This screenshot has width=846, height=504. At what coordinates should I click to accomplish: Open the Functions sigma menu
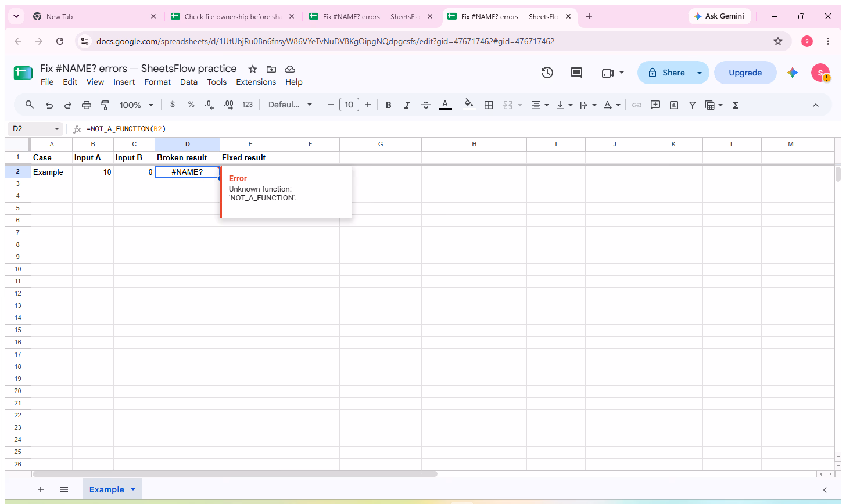736,105
